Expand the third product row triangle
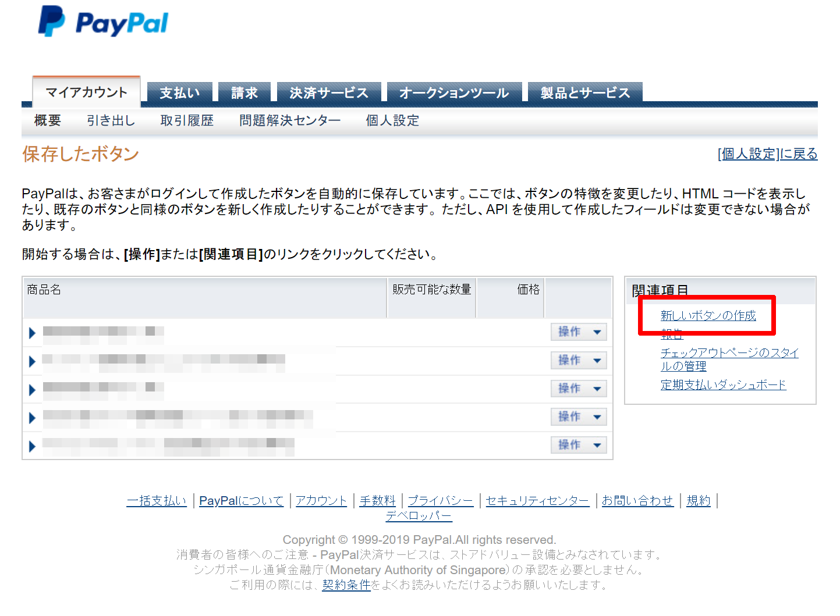840x616 pixels. tap(32, 390)
